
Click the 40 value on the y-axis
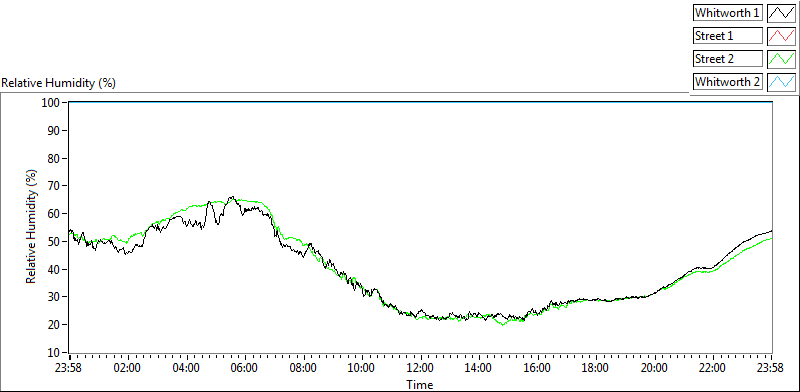55,269
